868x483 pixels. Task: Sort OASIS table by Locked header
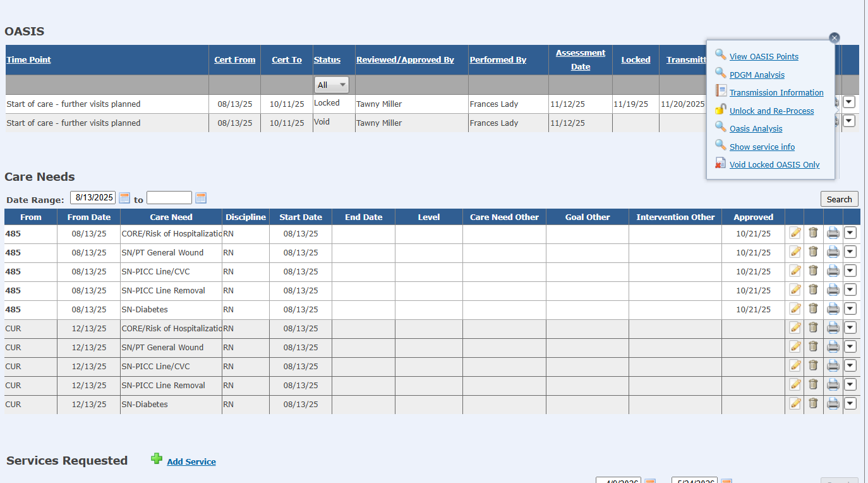pyautogui.click(x=636, y=60)
